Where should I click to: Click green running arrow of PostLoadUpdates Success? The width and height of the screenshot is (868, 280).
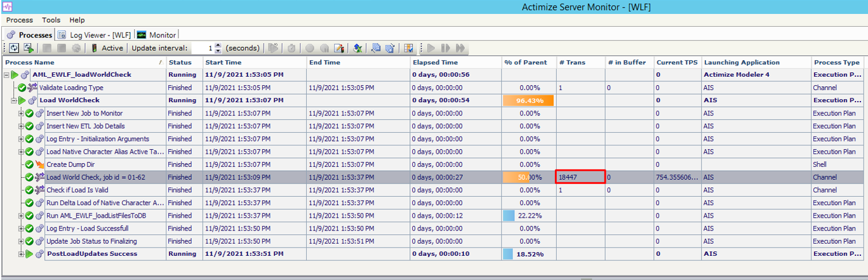tap(29, 254)
